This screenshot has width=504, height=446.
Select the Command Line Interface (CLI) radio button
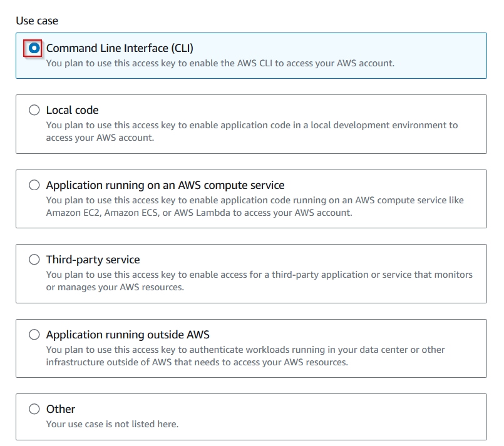point(34,48)
